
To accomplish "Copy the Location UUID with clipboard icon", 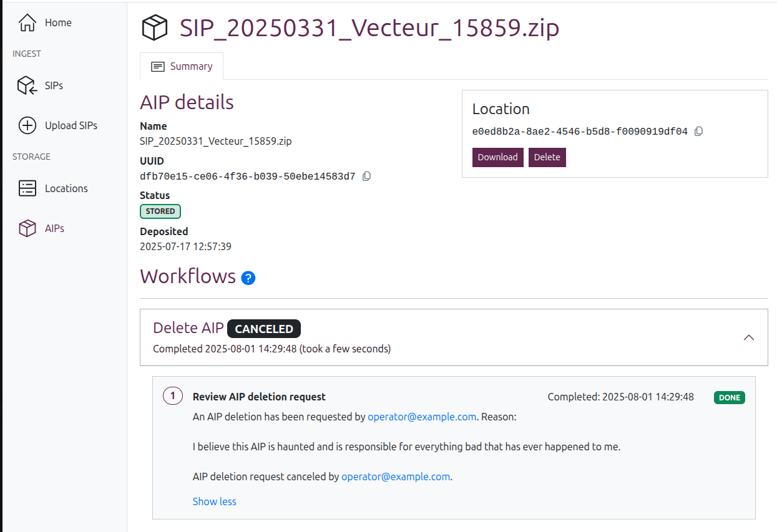I will (x=699, y=132).
